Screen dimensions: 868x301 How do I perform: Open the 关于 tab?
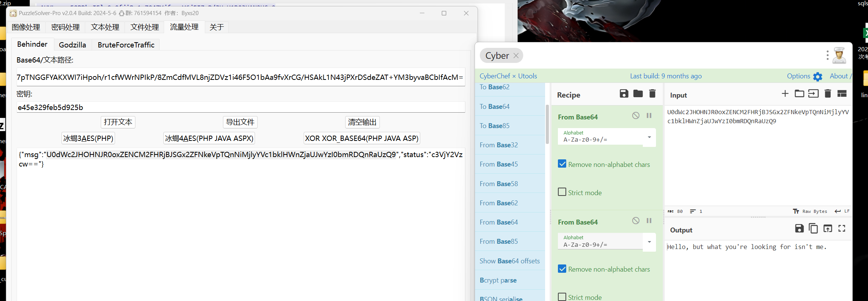(x=217, y=27)
